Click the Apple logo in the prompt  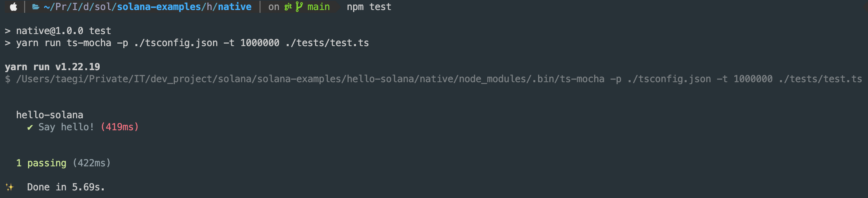tap(13, 7)
